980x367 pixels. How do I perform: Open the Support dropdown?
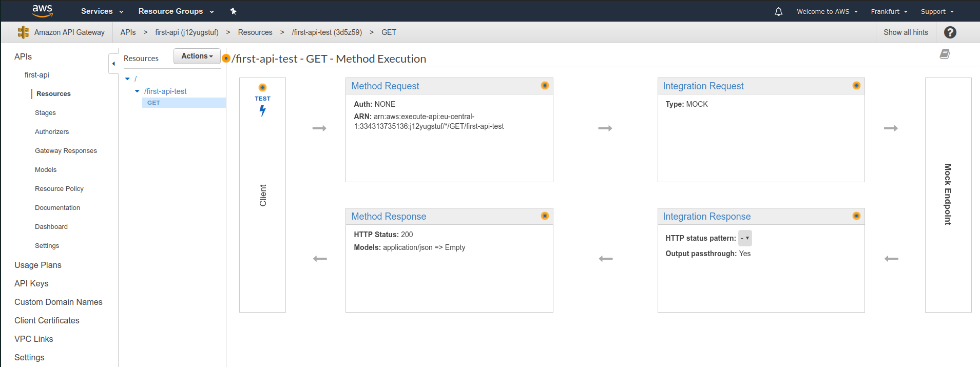tap(937, 11)
